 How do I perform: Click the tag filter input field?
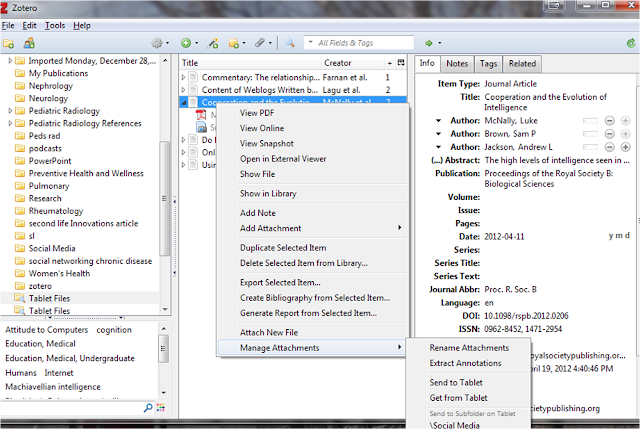[71, 407]
